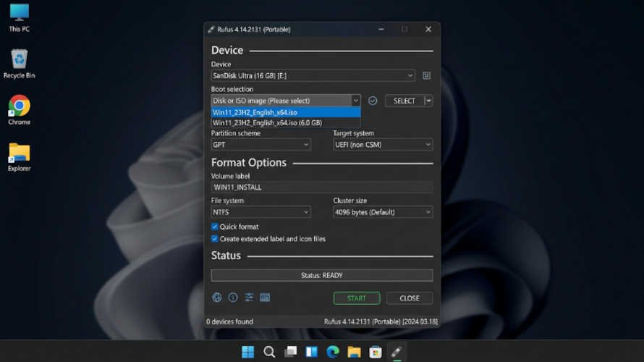Toggle Create extended label and icon files
The height and width of the screenshot is (362, 644).
pos(214,239)
